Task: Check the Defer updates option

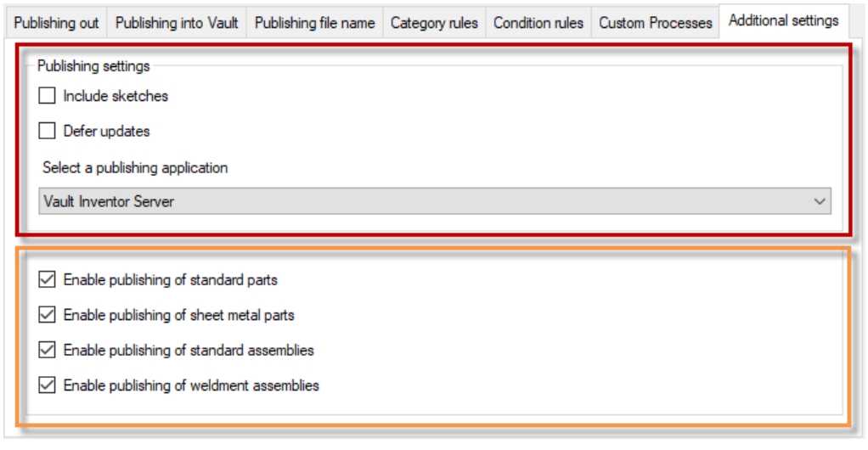Action: (48, 132)
